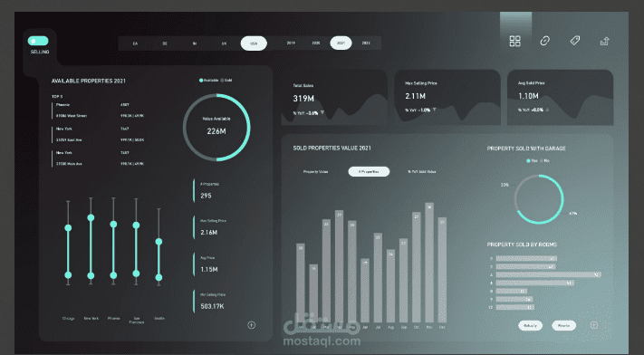Select the 2022 year filter
The height and width of the screenshot is (355, 644).
366,43
